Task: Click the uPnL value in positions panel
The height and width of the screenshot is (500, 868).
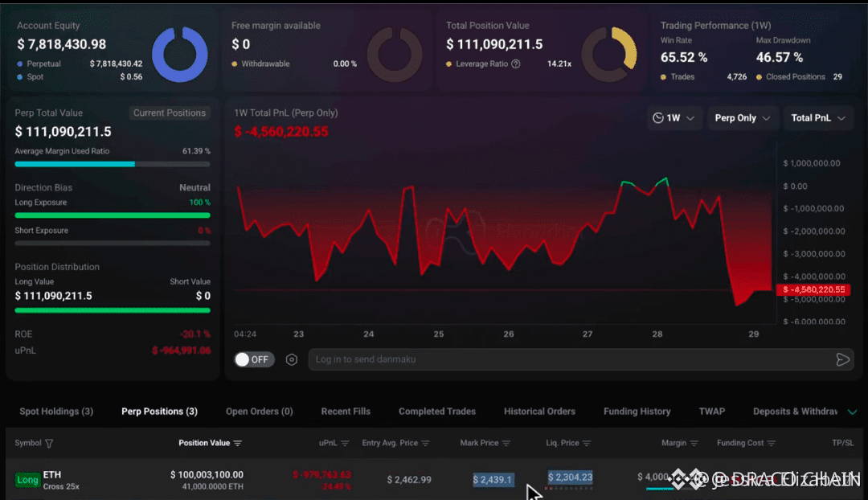Action: (x=181, y=350)
